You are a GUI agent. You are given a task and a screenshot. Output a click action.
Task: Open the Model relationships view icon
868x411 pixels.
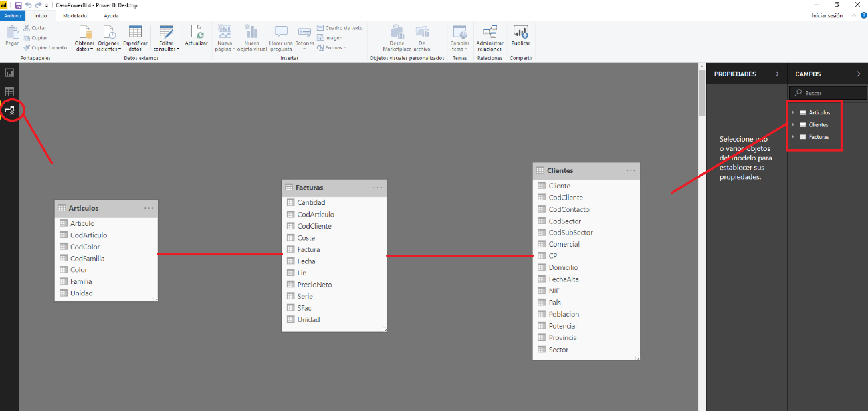[9, 110]
